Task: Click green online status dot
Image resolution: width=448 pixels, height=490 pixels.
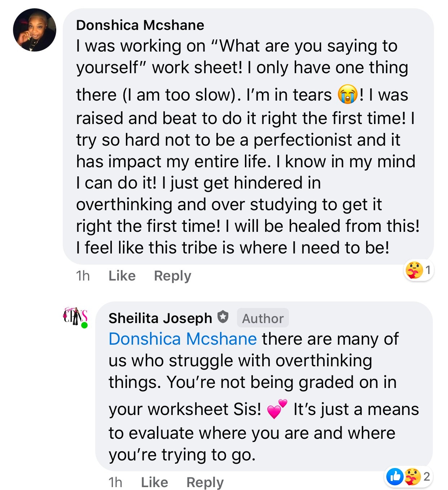Action: [x=84, y=325]
